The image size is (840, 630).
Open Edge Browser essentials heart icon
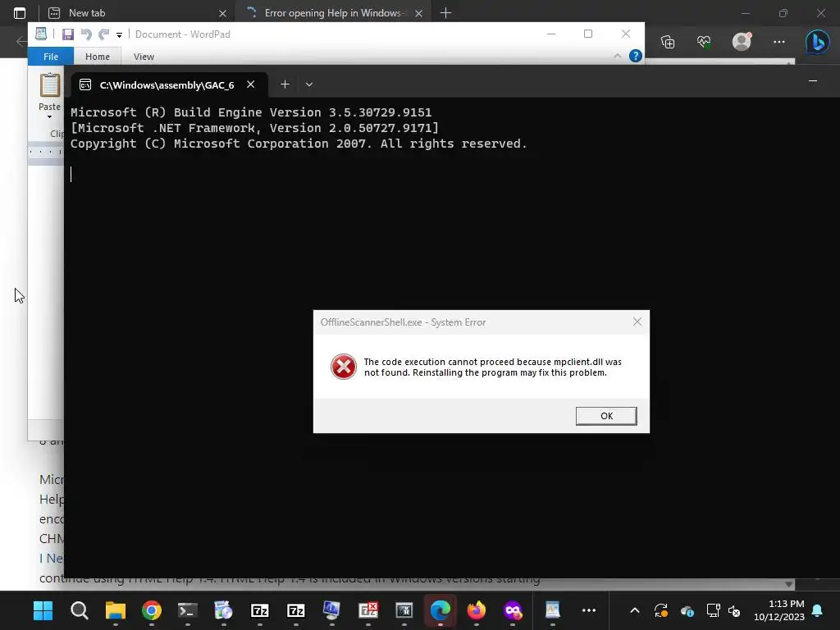(x=704, y=42)
